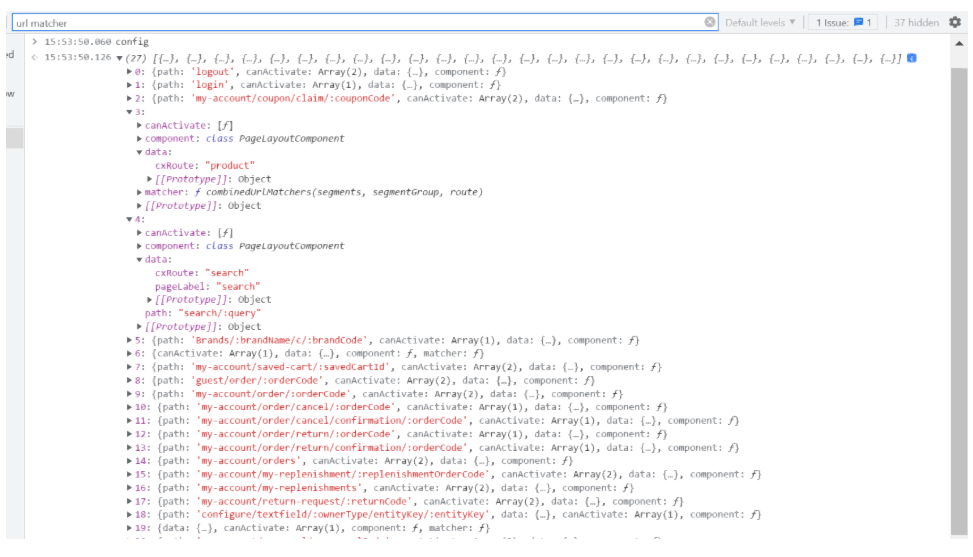Clear the url matcher filter text

click(709, 22)
